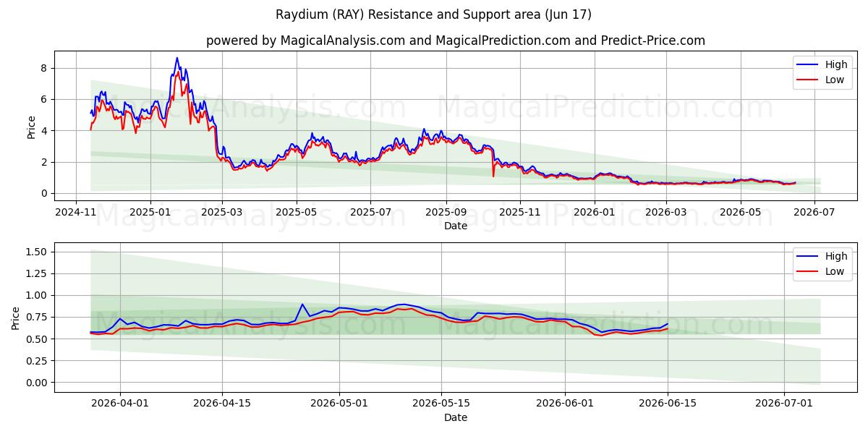Screen dimensions: 868x434
Task: Click the bottom chart's y-axis value '0.25'
Action: tap(36, 361)
